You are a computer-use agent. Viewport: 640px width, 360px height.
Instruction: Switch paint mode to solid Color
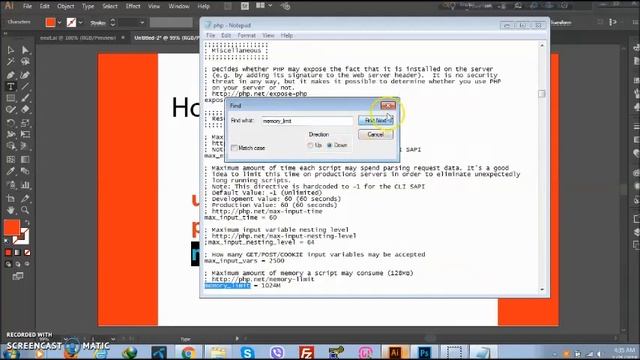point(8,253)
